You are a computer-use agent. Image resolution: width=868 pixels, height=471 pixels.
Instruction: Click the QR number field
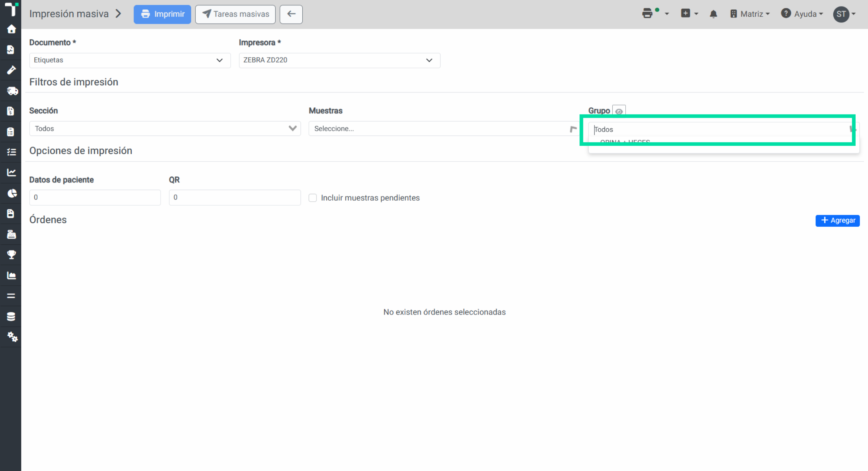[x=235, y=197]
